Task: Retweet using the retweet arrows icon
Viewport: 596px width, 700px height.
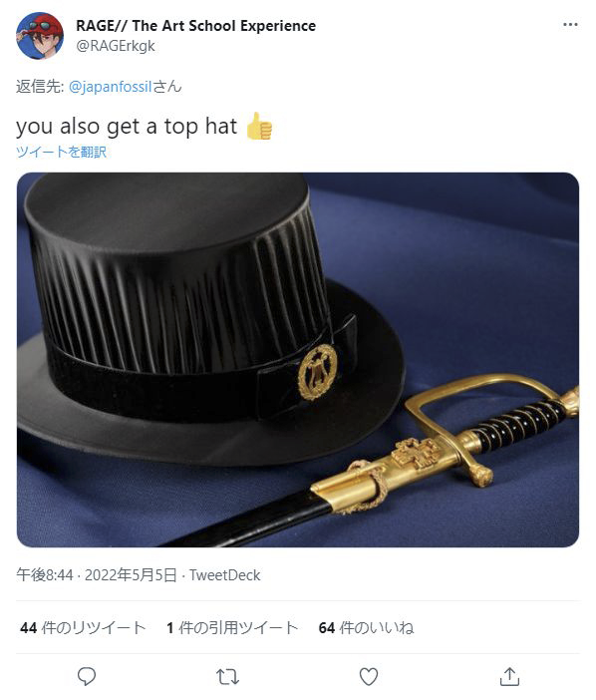Action: [227, 677]
